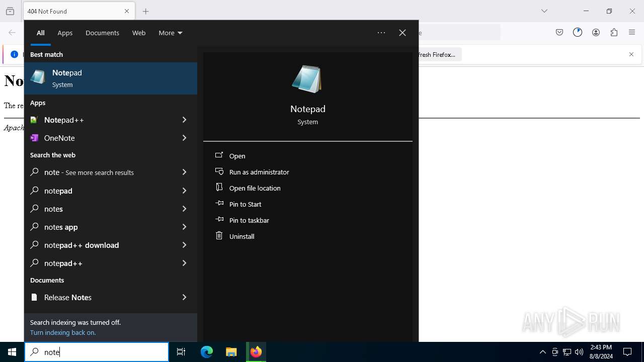The image size is (644, 362).
Task: Expand the 'notepad++ download' suggestion arrow
Action: (x=184, y=245)
